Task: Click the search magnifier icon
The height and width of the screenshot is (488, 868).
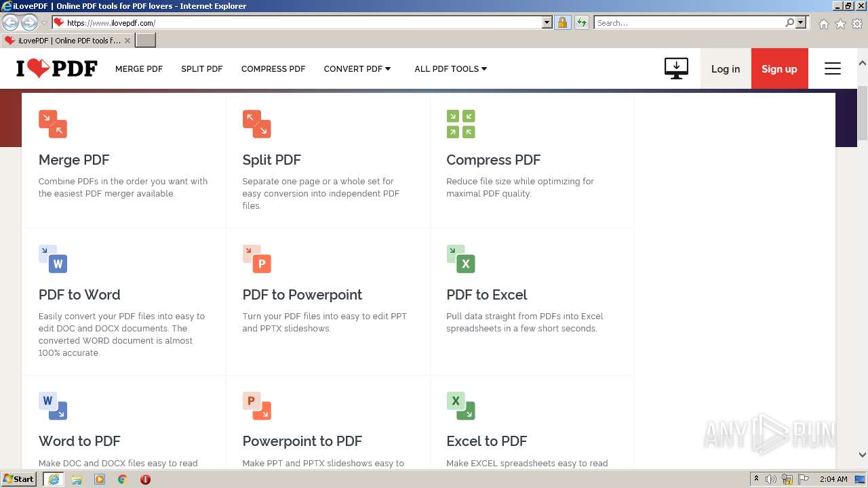Action: coord(789,23)
